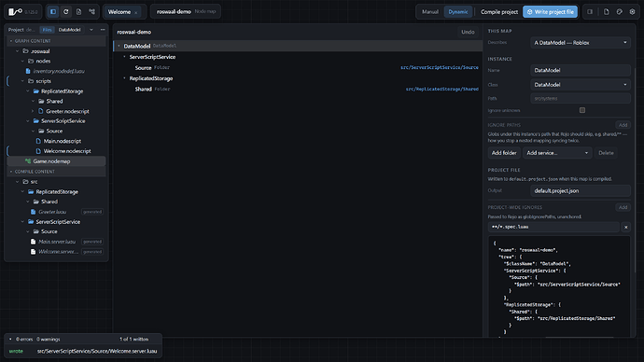
Task: Toggle the left sidebar panel icon
Action: click(53, 11)
